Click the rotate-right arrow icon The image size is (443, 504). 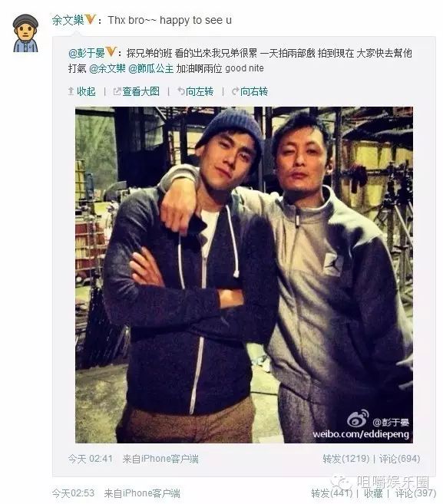tap(236, 91)
